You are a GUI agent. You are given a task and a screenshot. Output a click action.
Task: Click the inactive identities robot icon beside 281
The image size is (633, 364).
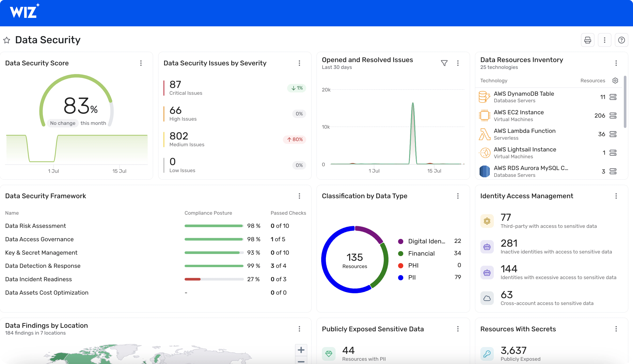click(487, 247)
